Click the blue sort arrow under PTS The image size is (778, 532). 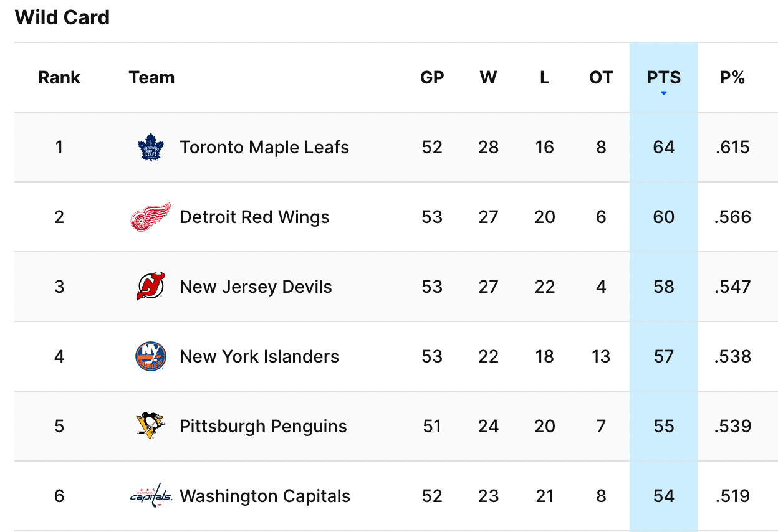[x=664, y=93]
